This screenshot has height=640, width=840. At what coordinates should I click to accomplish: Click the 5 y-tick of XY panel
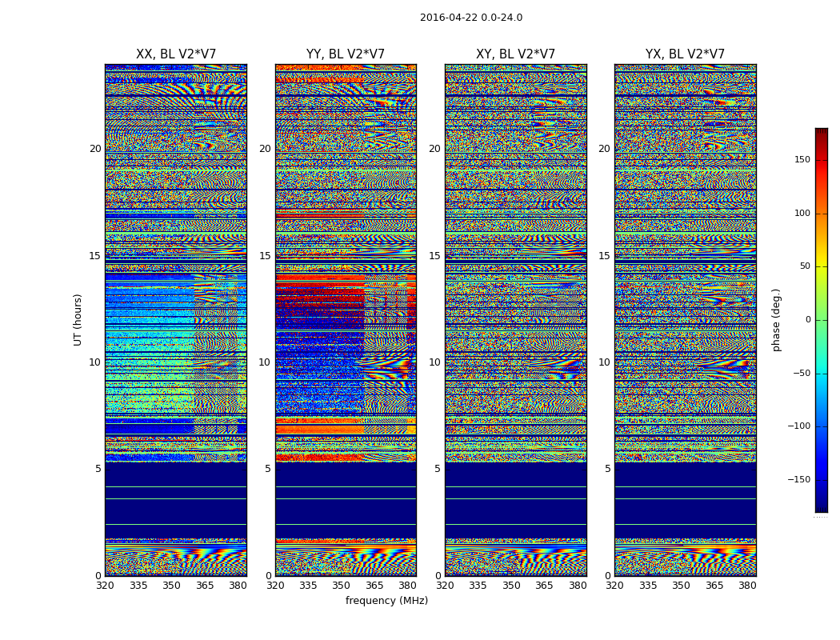click(x=438, y=469)
